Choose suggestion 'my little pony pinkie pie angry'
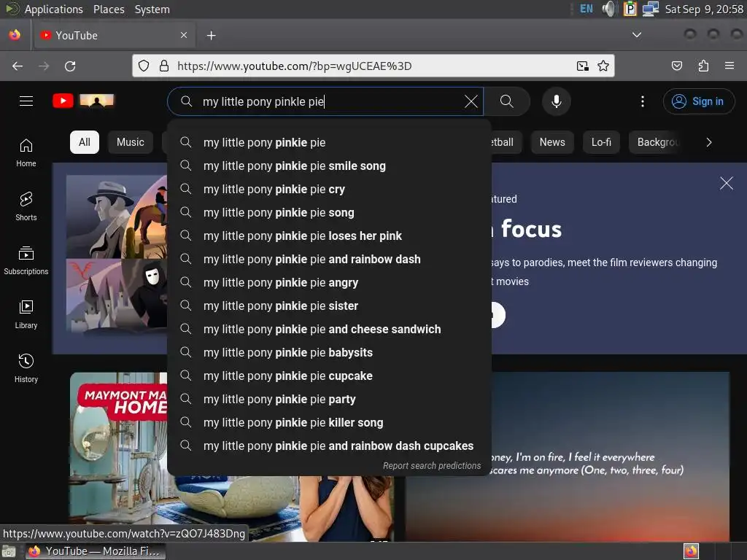 click(329, 282)
